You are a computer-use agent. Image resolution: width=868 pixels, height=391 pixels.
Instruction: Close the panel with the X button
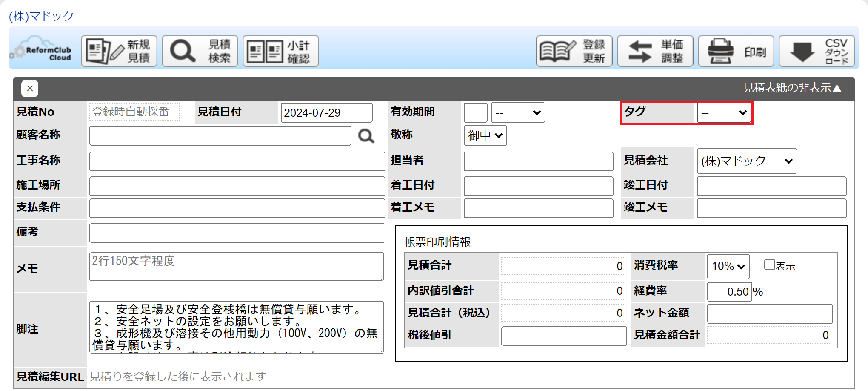(30, 89)
